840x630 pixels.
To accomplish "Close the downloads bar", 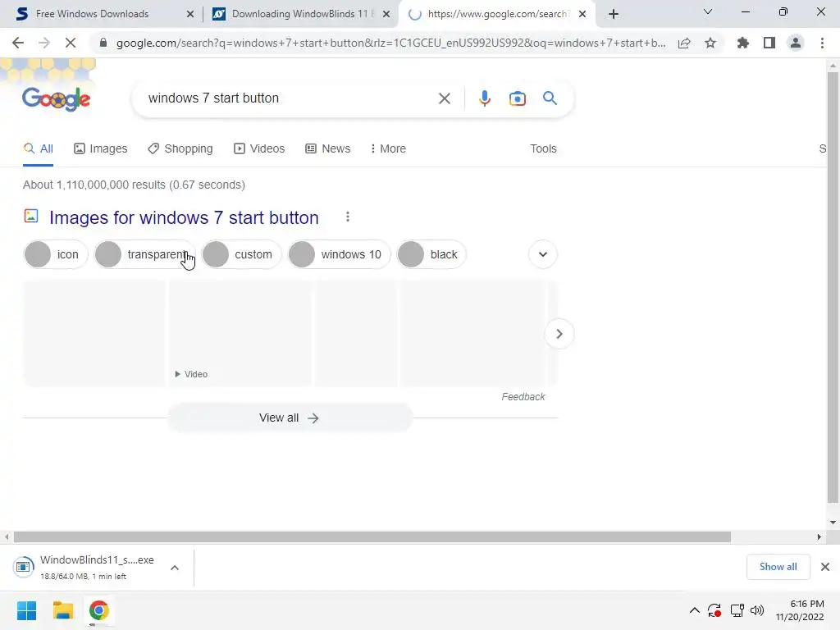I will pyautogui.click(x=825, y=567).
